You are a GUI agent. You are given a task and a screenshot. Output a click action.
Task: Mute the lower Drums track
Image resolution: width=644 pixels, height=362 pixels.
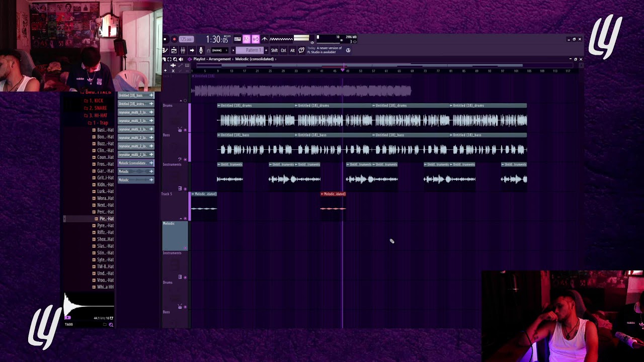click(185, 306)
